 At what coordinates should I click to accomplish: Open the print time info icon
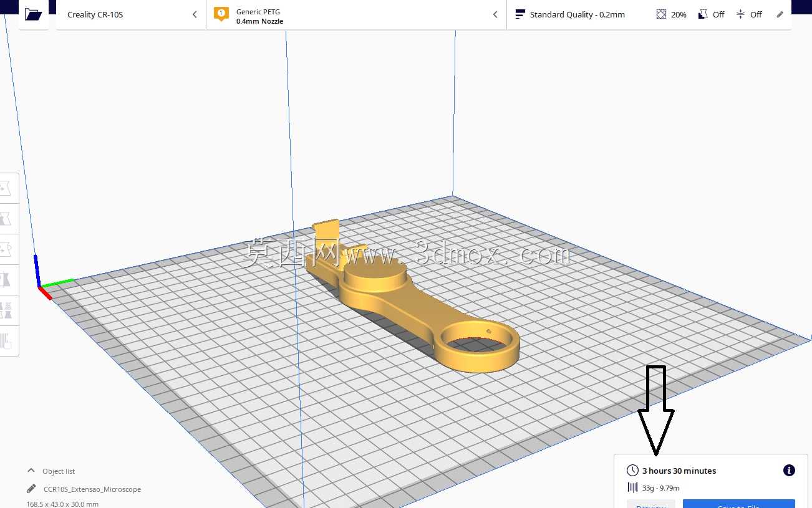(789, 471)
